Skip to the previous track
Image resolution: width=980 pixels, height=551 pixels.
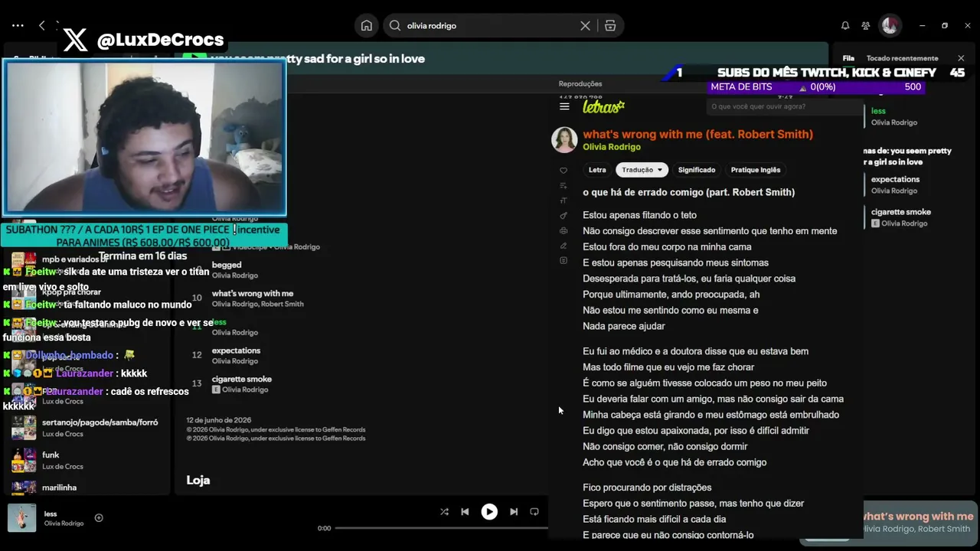point(465,512)
